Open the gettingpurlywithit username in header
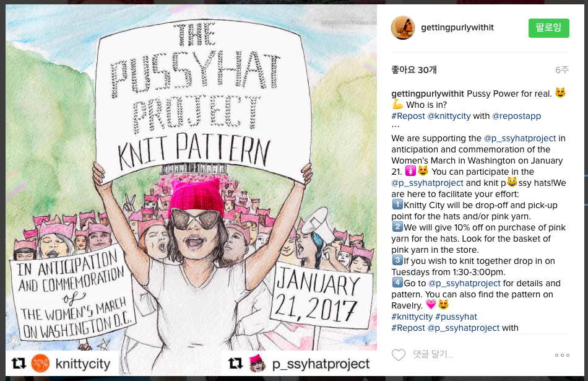588x381 pixels. coord(457,27)
